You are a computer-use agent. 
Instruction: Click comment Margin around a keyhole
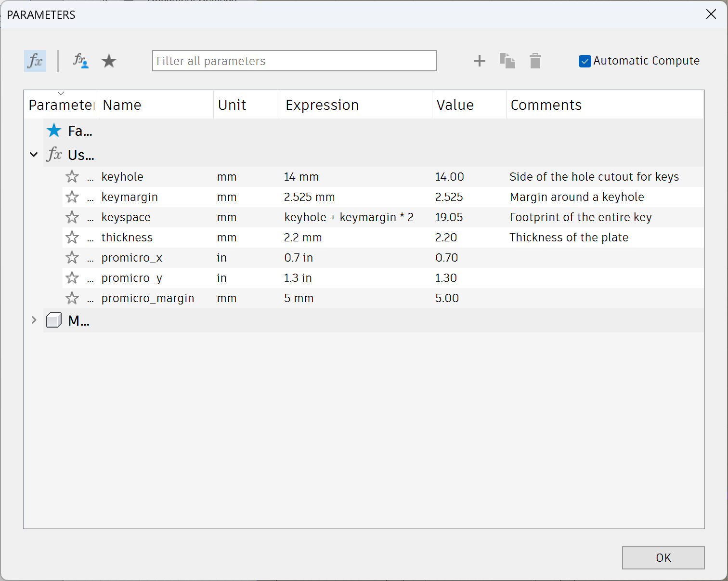pos(577,197)
